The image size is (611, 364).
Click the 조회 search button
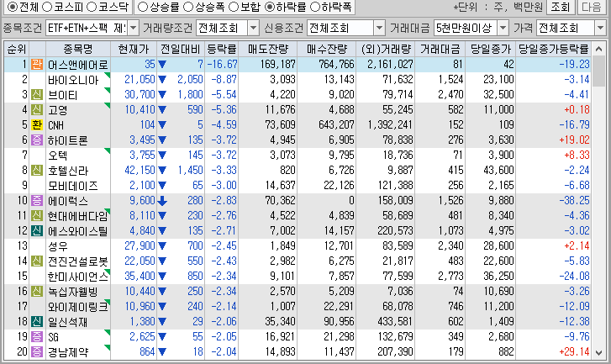(561, 7)
